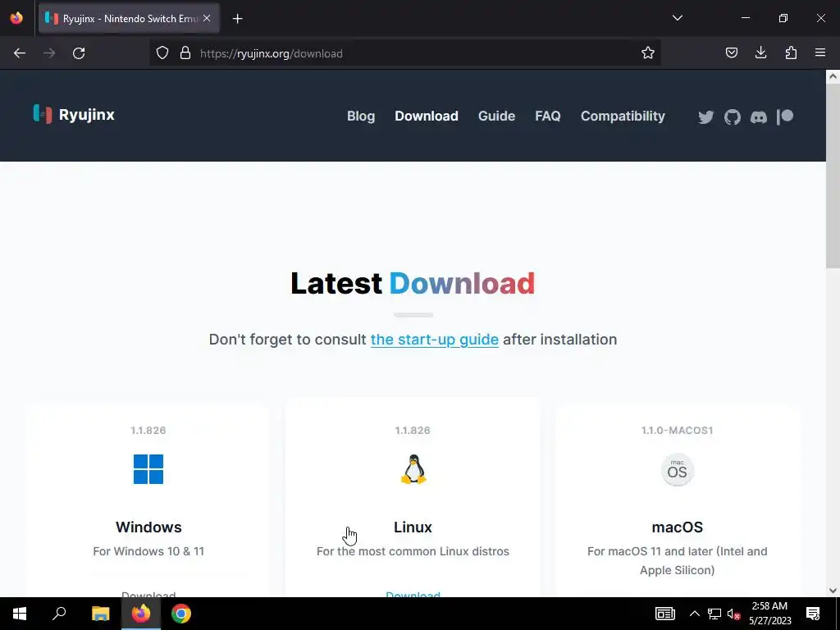Click the scrollbar up arrow
The image size is (840, 630).
pyautogui.click(x=833, y=76)
